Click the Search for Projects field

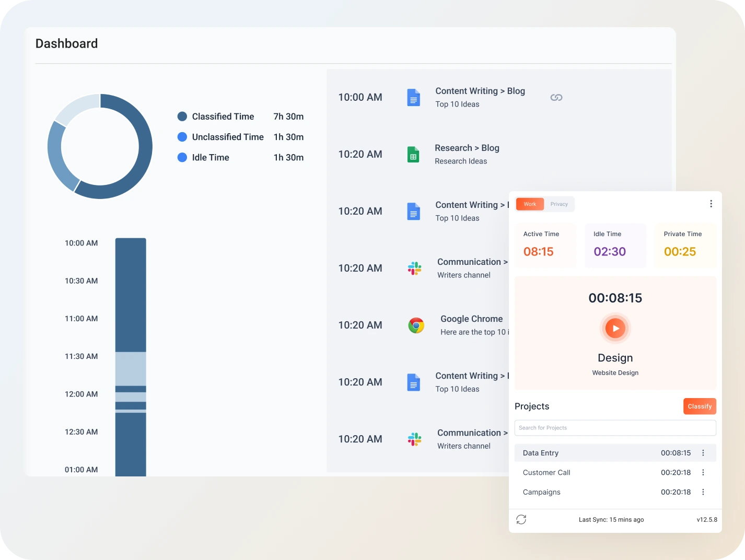click(615, 428)
